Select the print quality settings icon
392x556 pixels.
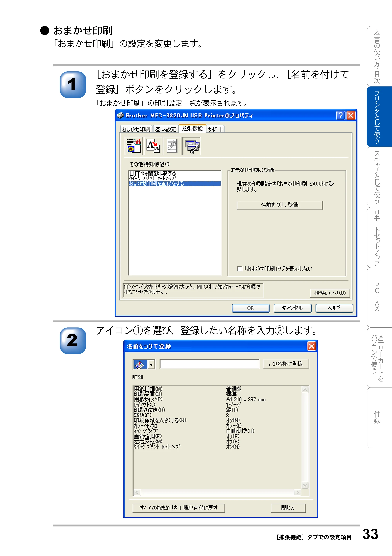[134, 146]
